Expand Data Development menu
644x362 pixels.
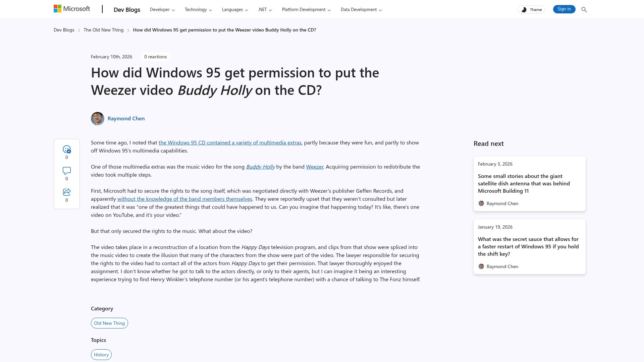pyautogui.click(x=361, y=10)
